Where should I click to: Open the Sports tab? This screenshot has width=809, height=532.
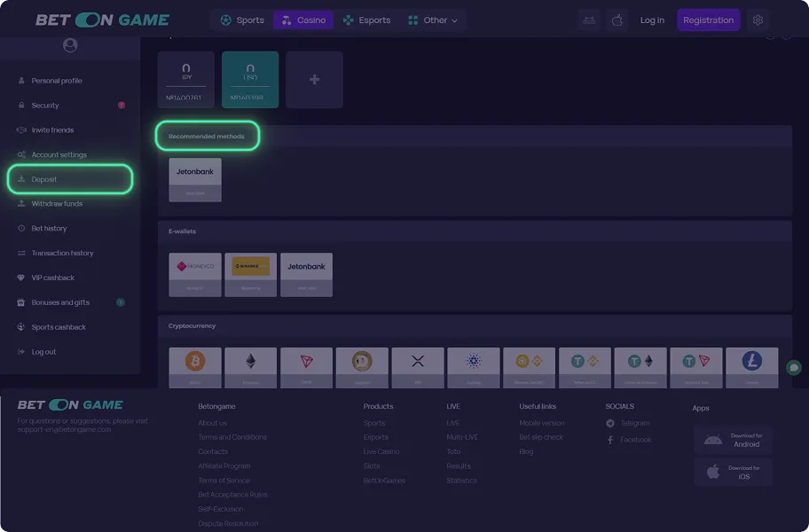pos(241,20)
